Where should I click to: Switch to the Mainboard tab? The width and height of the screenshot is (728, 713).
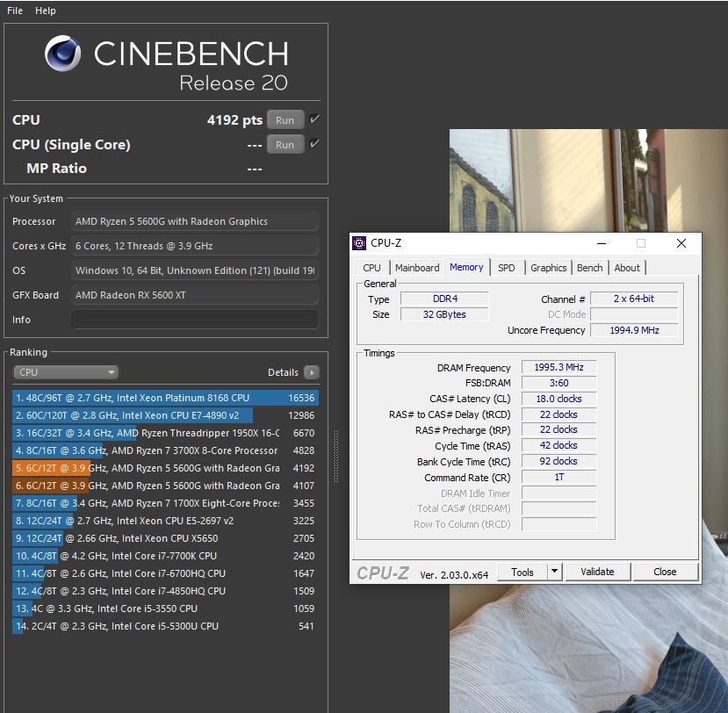point(417,268)
